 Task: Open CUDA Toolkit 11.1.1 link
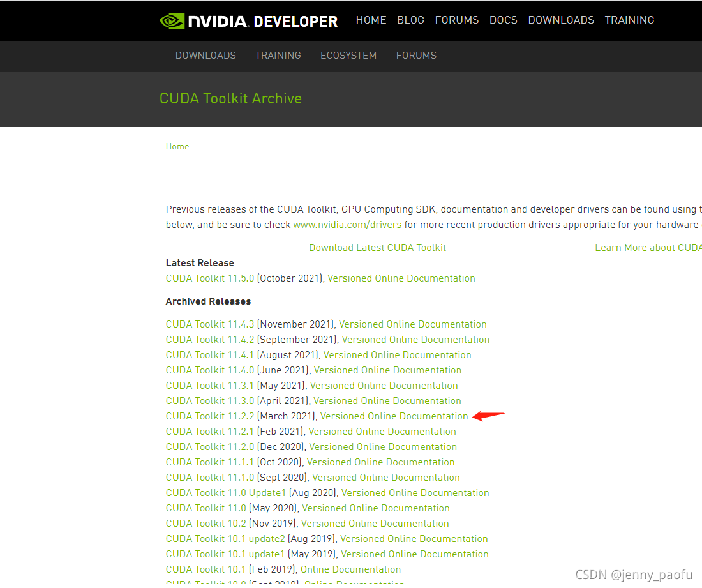coord(210,462)
